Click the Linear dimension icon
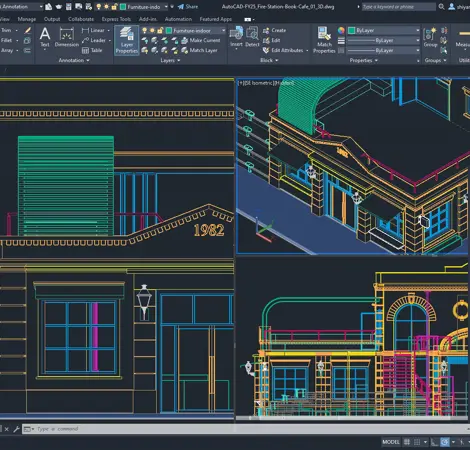Screen dimensions: 470x450 pyautogui.click(x=85, y=30)
